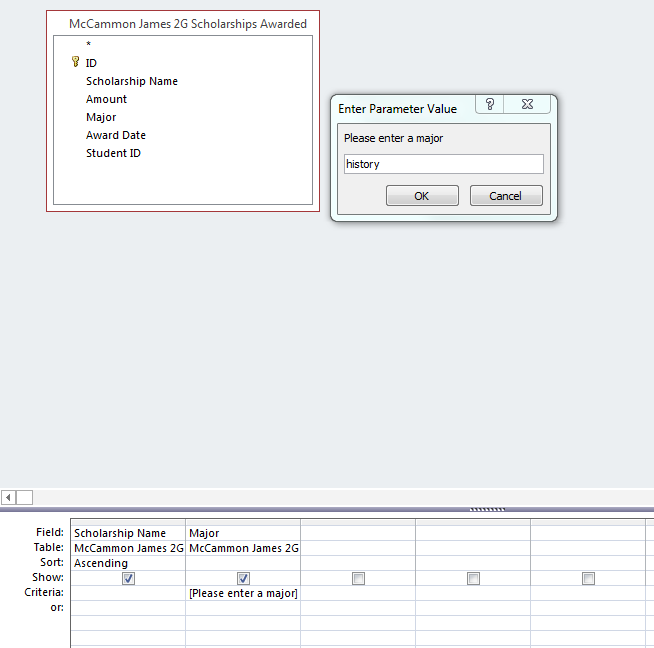This screenshot has width=654, height=648.
Task: Click the primary key icon beside ID
Action: point(75,62)
